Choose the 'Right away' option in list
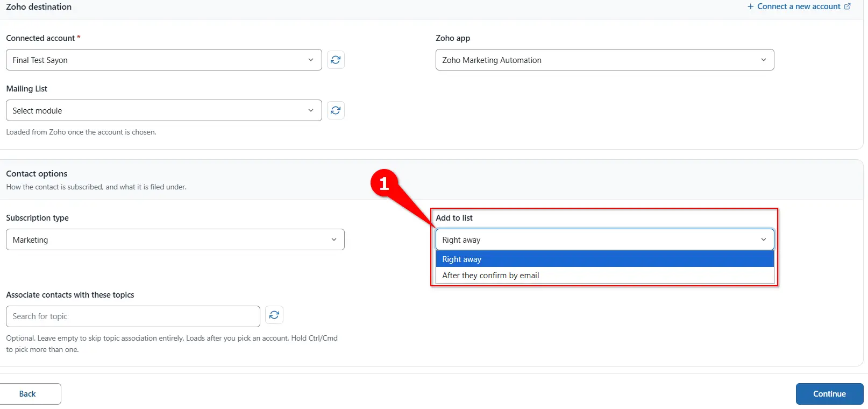 604,259
